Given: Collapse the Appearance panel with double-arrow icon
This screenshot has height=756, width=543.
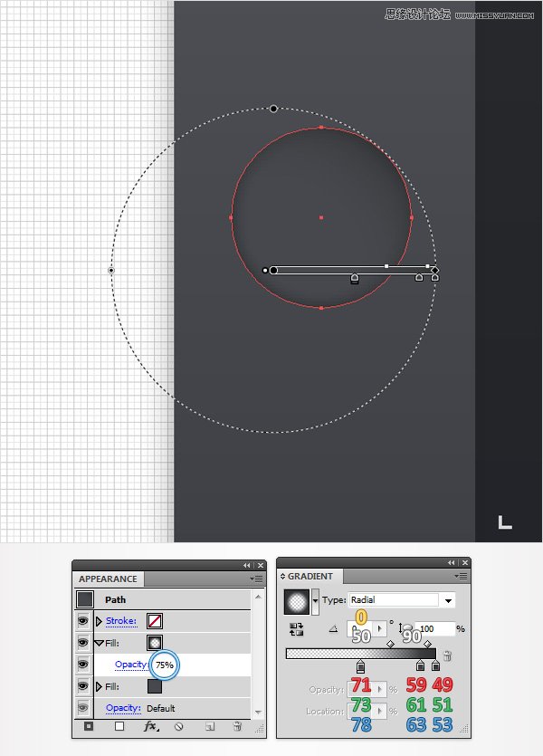Looking at the screenshot, I should coord(247,565).
